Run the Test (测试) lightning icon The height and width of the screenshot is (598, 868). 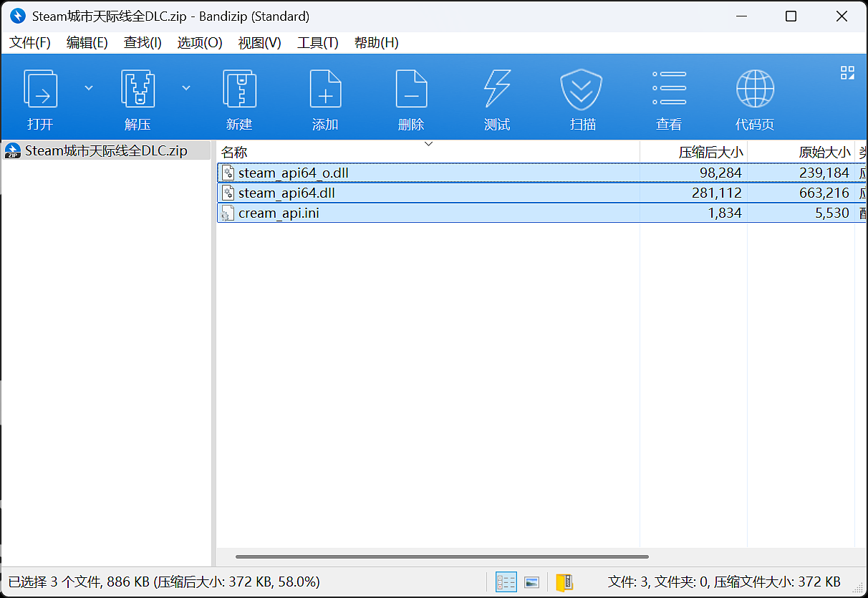(497, 90)
